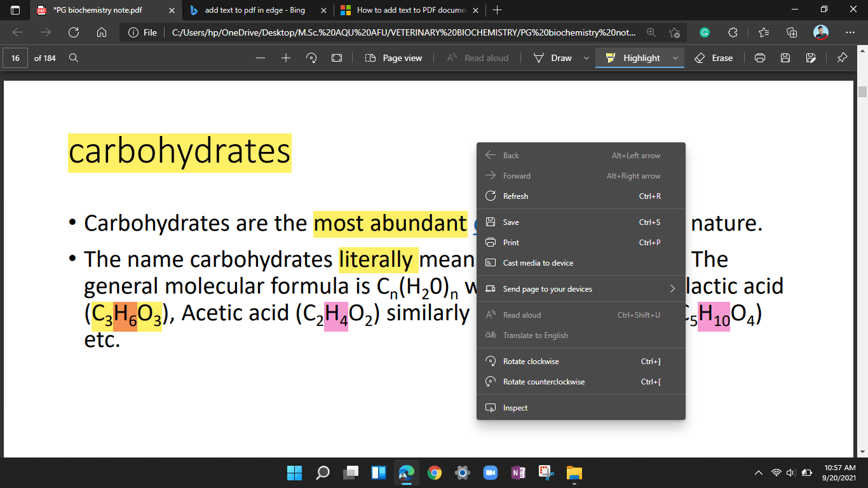Click the PDF search magnifier icon
The width and height of the screenshot is (868, 488).
tap(74, 58)
